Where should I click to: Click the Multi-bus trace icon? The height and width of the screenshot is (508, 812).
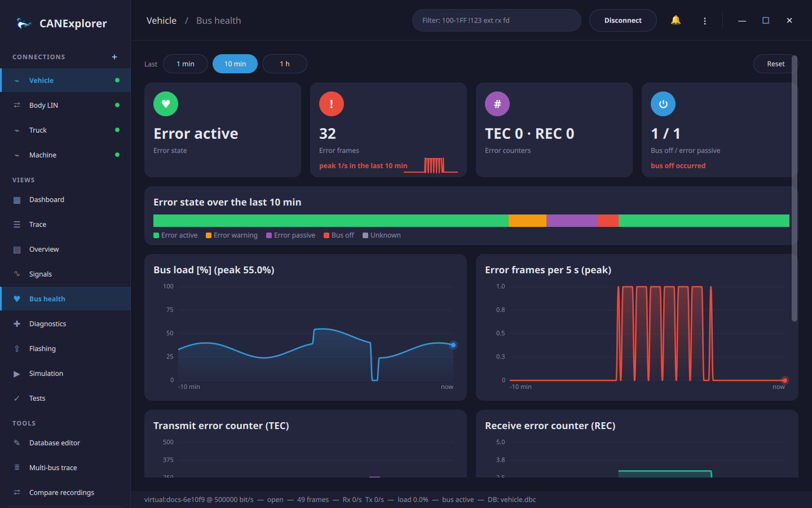click(17, 468)
